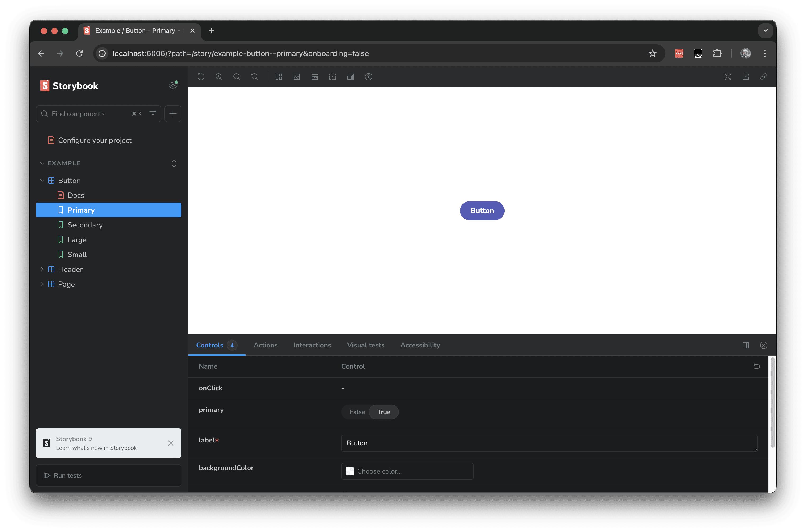Click the backgroundColor color swatch
Screen dimensions: 806x532
349,471
